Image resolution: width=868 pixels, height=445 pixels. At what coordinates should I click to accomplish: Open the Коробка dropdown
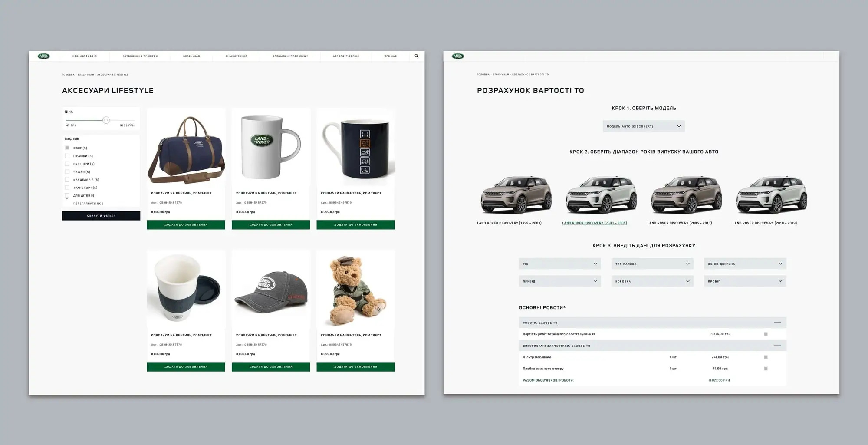pos(652,281)
